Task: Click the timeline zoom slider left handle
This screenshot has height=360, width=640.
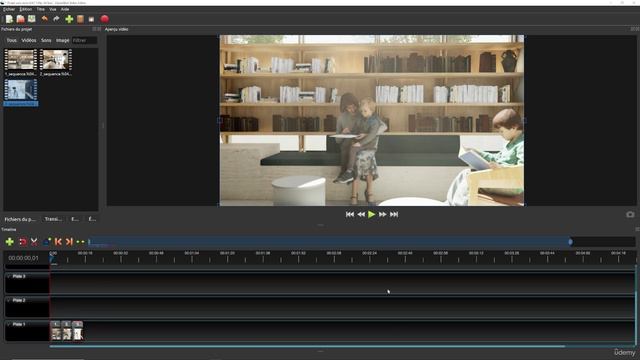Action: coord(89,242)
